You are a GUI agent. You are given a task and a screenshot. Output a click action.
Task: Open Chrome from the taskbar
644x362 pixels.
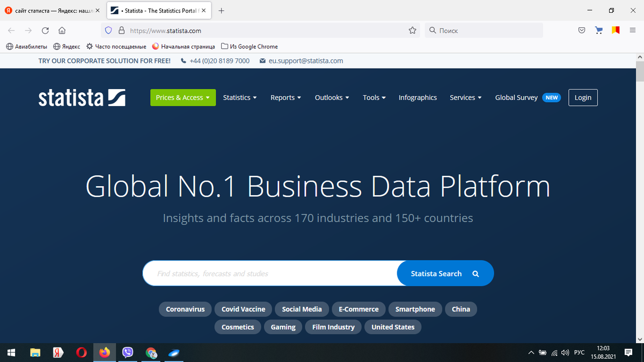click(151, 352)
